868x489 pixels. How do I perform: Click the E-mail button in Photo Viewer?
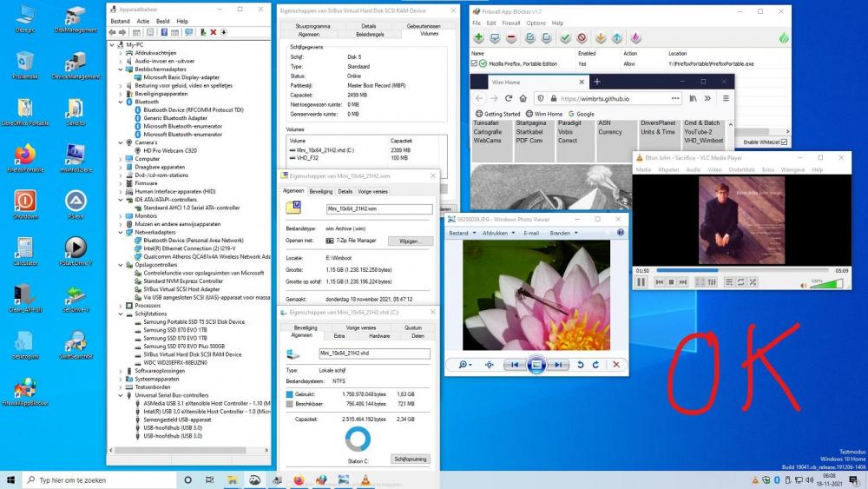point(531,233)
